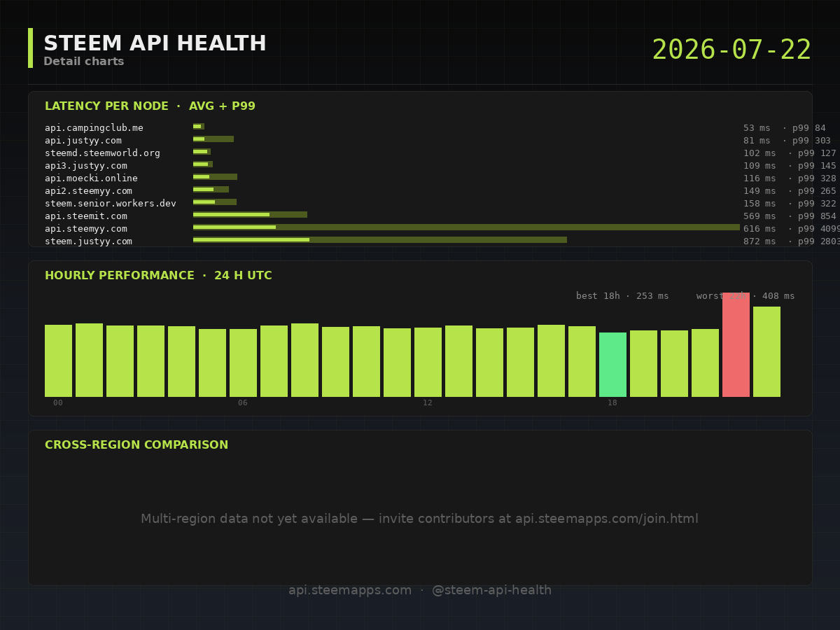Screen dimensions: 840x630
Task: Select the steem.justyy.com node name
Action: click(88, 241)
